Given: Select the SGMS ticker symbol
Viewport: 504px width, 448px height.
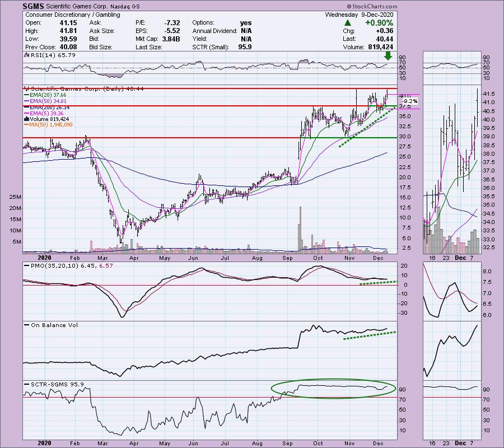Looking at the screenshot, I should (33, 6).
